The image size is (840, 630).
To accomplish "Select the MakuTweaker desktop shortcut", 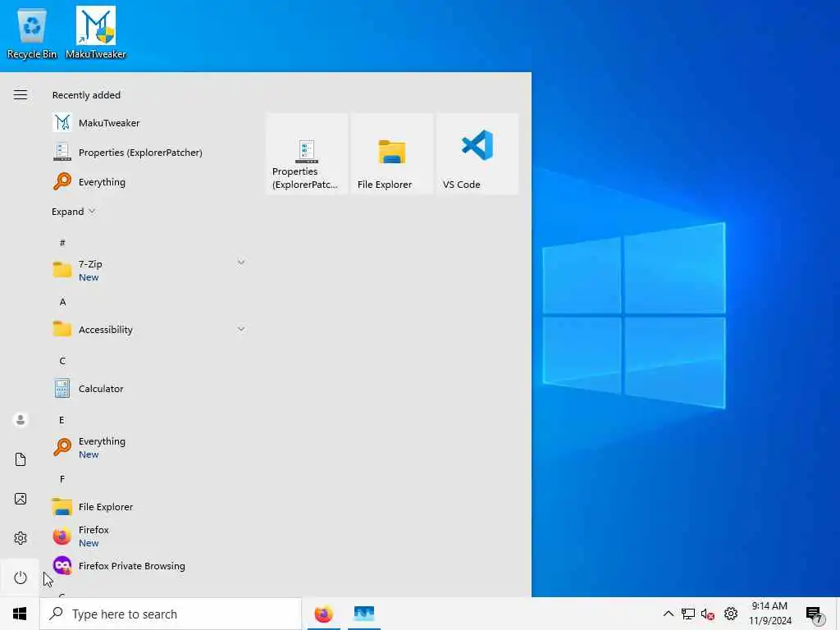I will pos(96,33).
